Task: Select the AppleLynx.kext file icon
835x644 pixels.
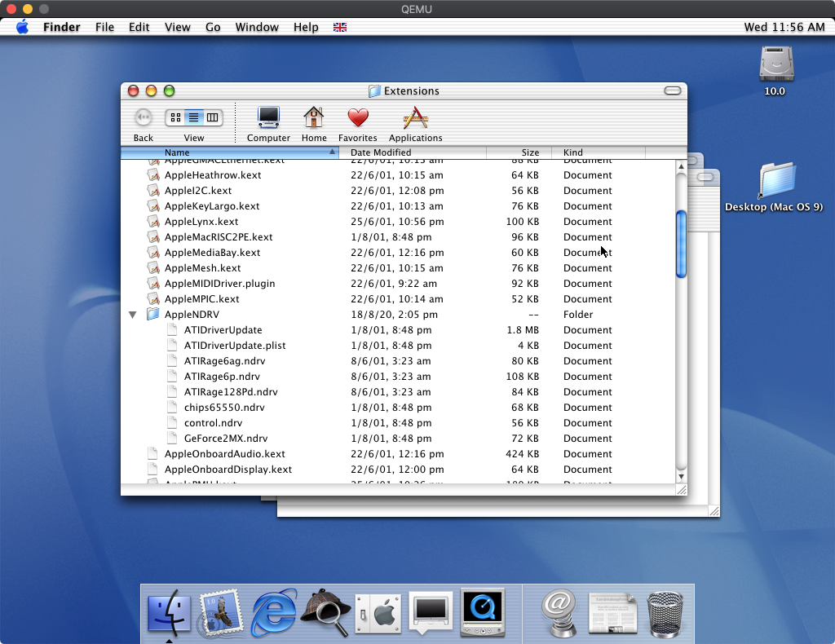Action: [153, 222]
